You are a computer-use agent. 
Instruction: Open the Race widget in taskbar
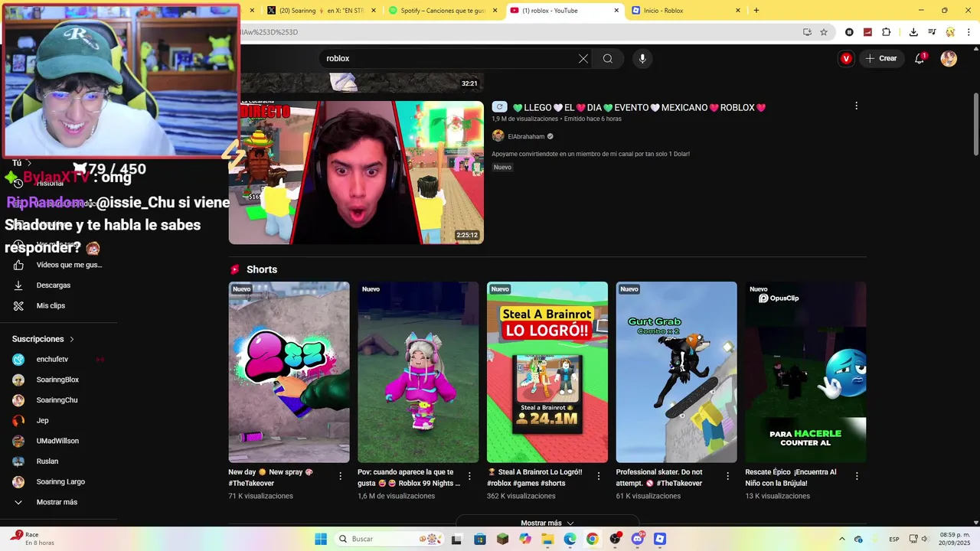click(x=31, y=539)
